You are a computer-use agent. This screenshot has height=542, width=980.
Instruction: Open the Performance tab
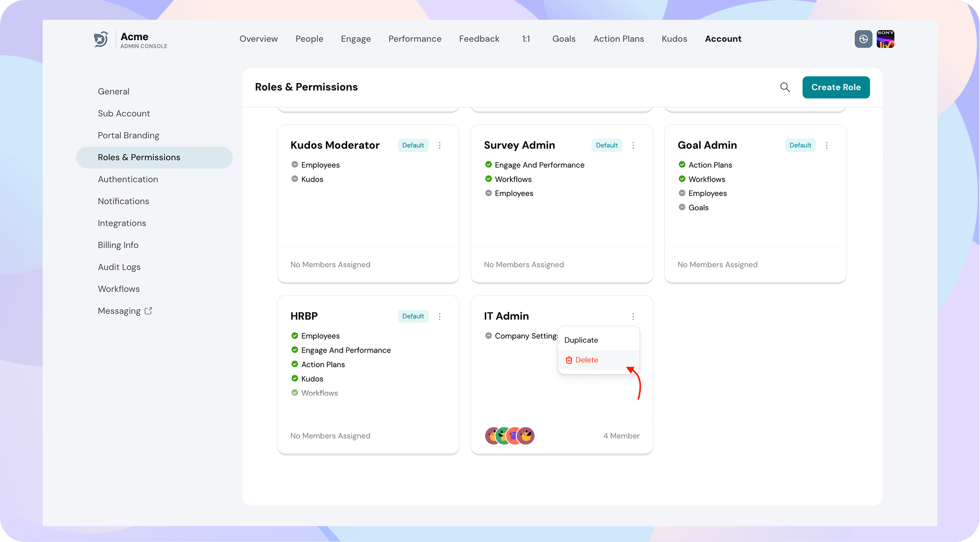(415, 39)
